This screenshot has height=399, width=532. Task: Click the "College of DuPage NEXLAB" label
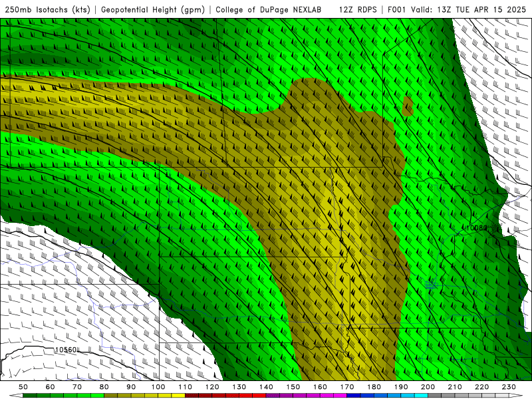pos(268,9)
